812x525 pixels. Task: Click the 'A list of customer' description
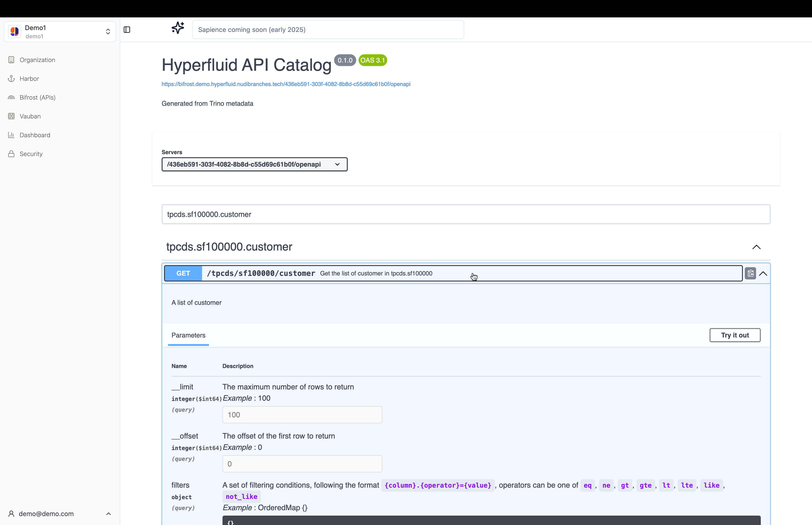coord(197,303)
